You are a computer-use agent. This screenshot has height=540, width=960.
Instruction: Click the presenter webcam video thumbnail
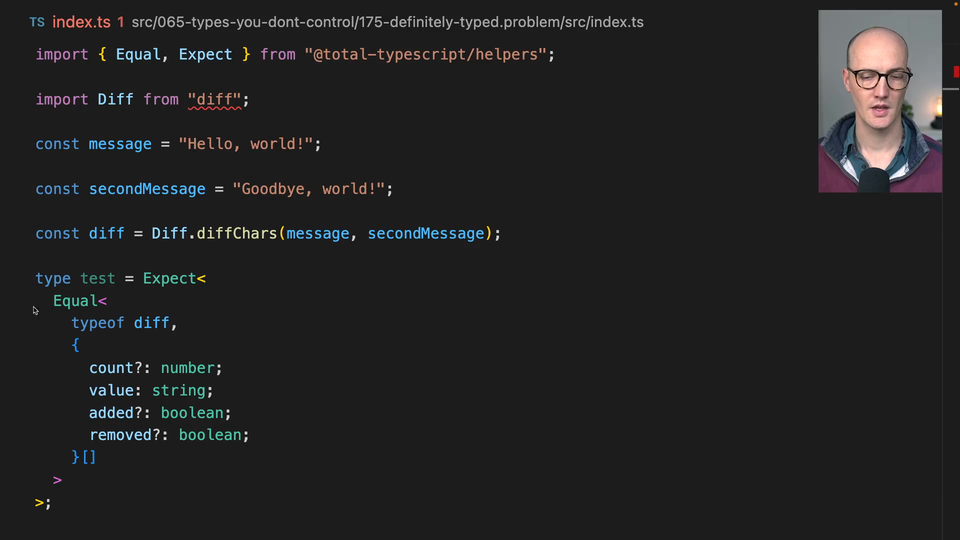[879, 101]
